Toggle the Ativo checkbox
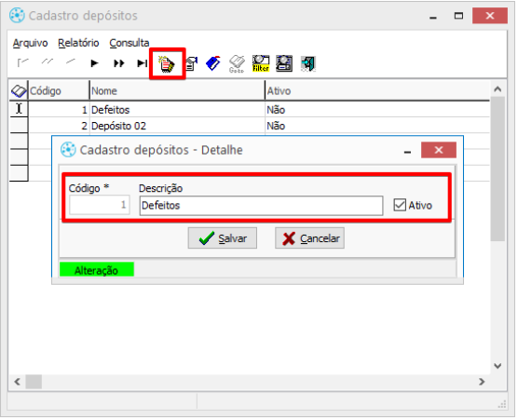This screenshot has width=518, height=420. tap(400, 205)
